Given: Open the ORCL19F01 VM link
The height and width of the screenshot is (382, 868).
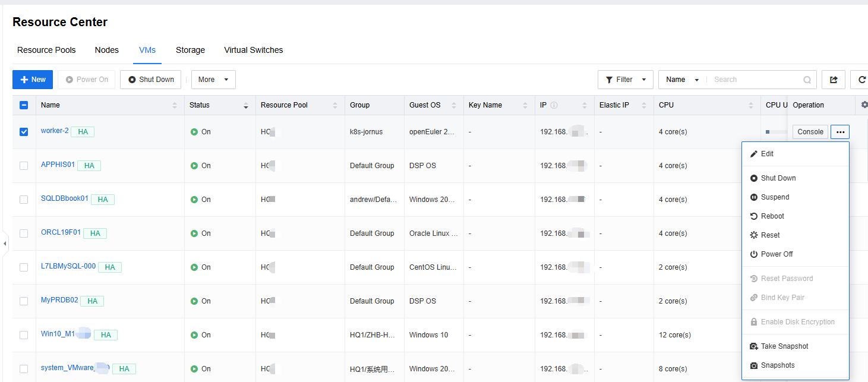Looking at the screenshot, I should point(61,232).
